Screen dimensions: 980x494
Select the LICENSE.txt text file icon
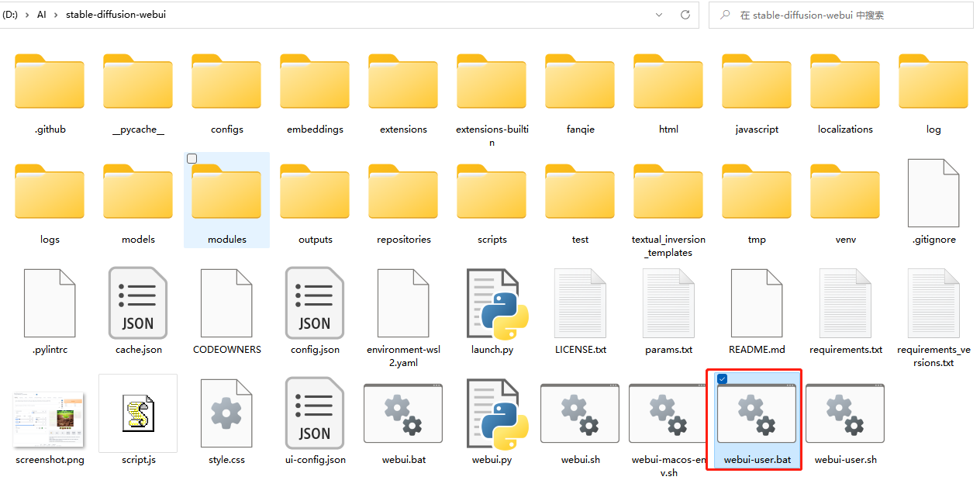(x=580, y=303)
